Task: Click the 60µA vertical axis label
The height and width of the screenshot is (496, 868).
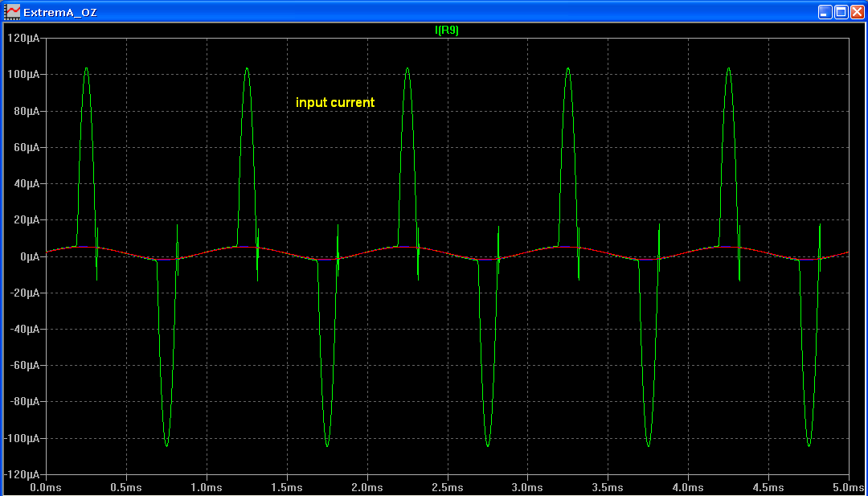Action: pos(29,147)
